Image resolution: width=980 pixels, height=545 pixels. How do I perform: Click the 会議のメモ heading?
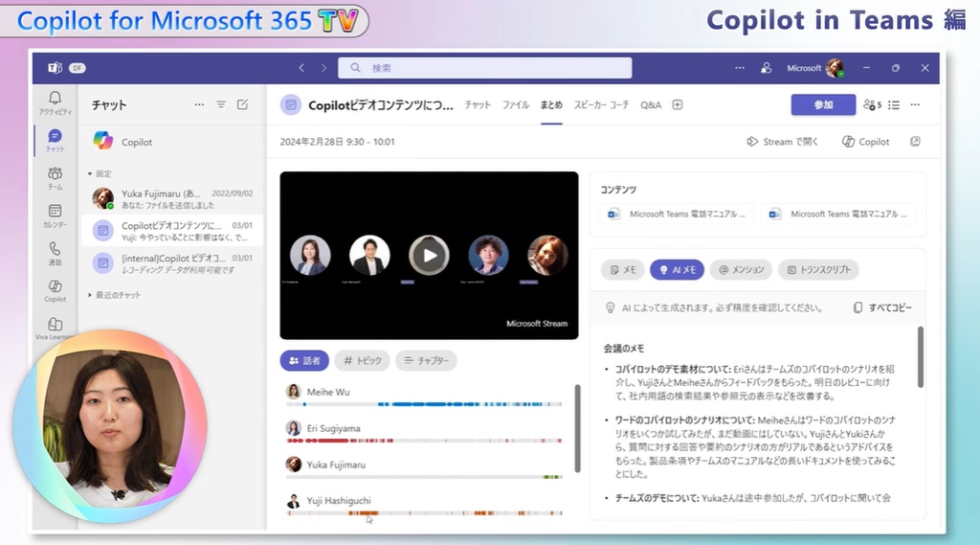623,349
